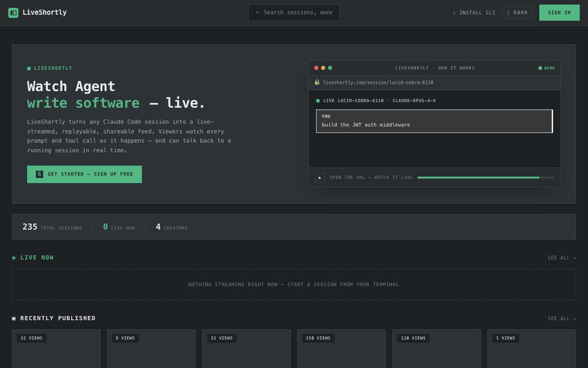Click the Live Now section heading
The width and height of the screenshot is (588, 368).
pyautogui.click(x=33, y=257)
